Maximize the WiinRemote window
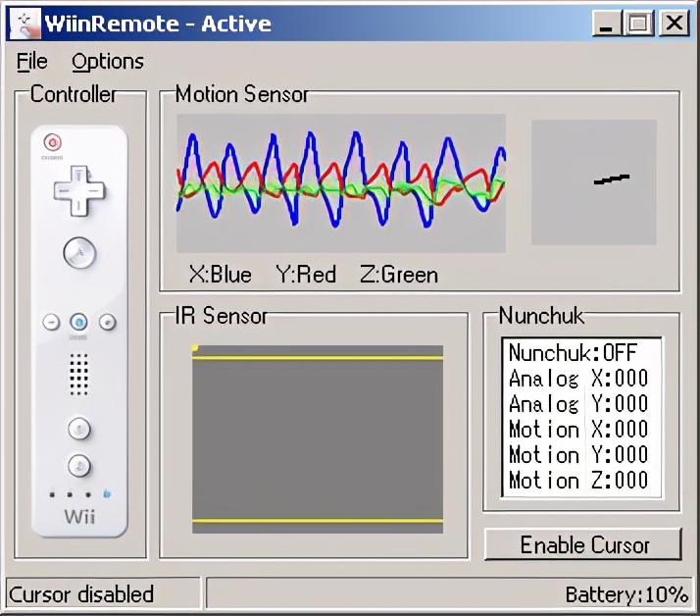 [638, 23]
